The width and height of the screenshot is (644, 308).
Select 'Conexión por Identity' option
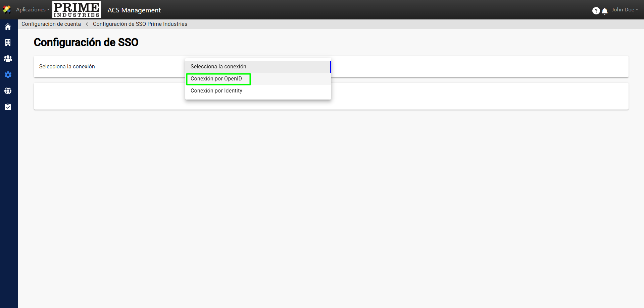click(x=216, y=91)
